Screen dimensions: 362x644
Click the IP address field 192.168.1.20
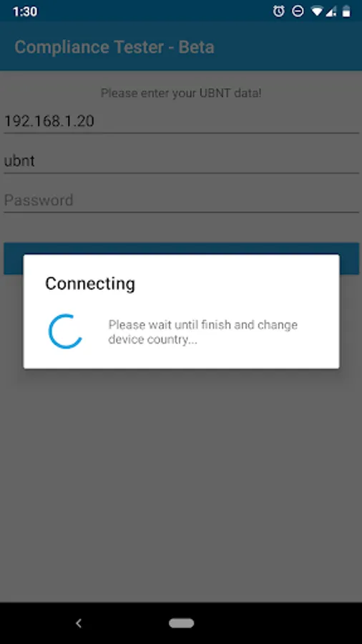pyautogui.click(x=182, y=121)
